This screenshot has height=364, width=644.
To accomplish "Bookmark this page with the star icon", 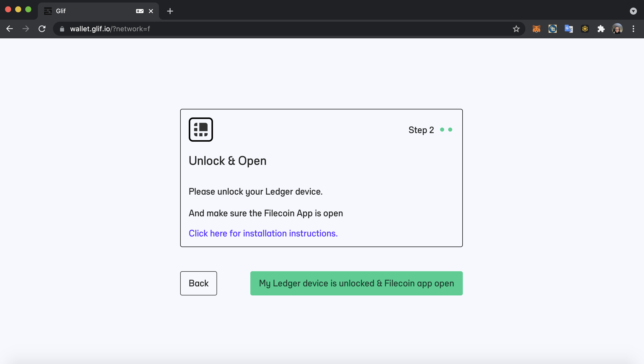I will pyautogui.click(x=516, y=29).
